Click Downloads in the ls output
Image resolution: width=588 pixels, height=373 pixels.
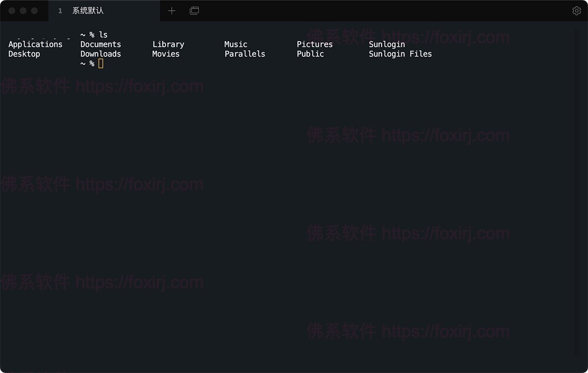(x=100, y=54)
